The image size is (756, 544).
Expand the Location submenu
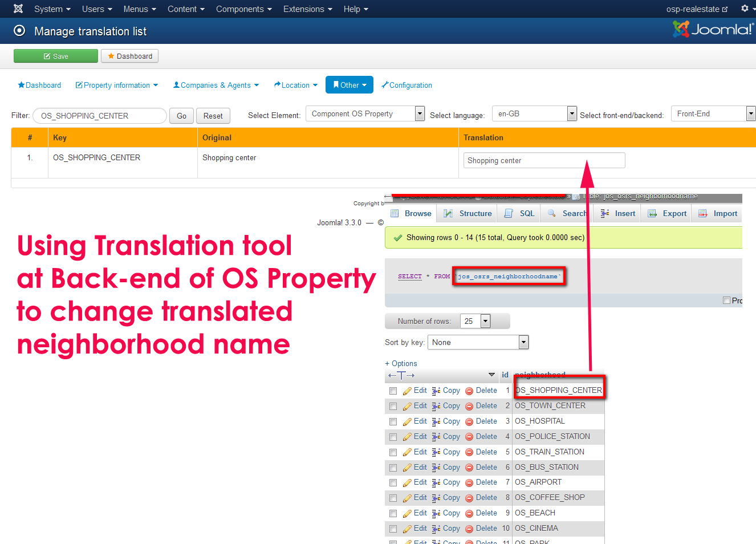pos(295,85)
